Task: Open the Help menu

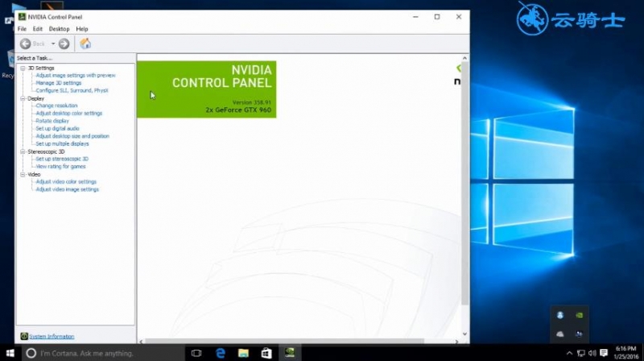Action: pyautogui.click(x=82, y=29)
